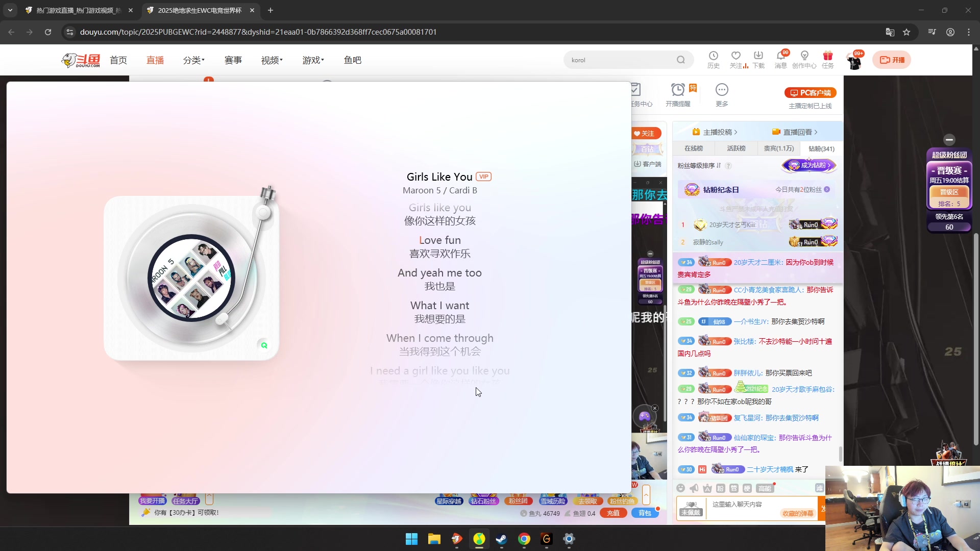Expand the 视频 dropdown menu

tap(272, 60)
